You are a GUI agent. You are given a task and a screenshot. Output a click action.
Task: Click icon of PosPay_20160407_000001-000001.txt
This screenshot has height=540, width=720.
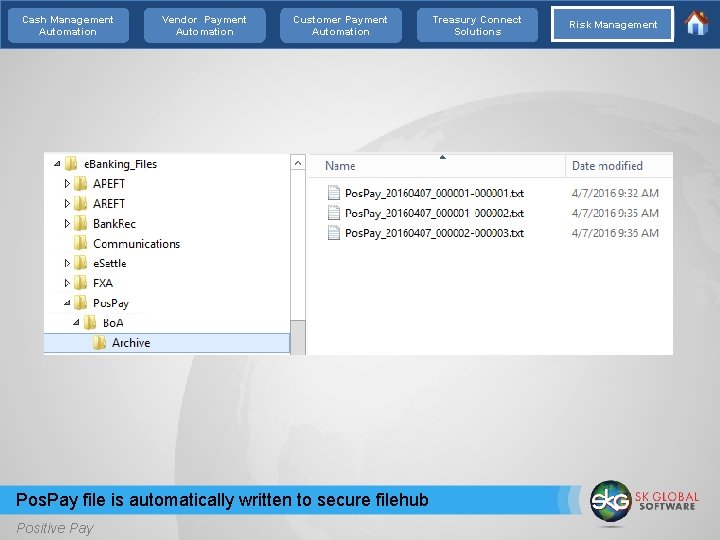(334, 193)
